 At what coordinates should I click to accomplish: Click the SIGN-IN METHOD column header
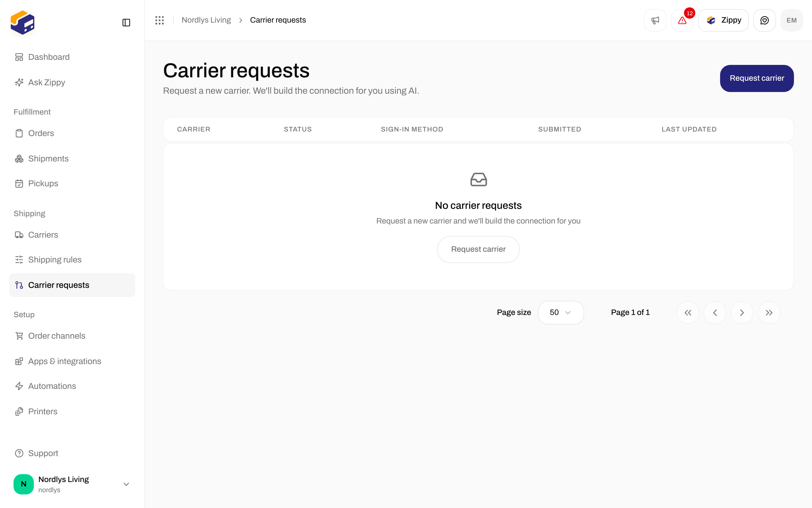point(412,129)
